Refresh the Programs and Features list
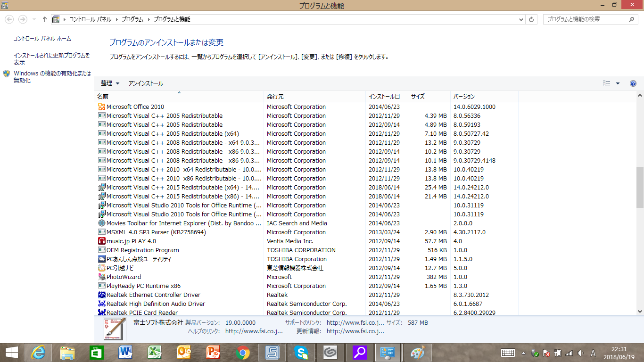The height and width of the screenshot is (362, 644). tap(532, 19)
